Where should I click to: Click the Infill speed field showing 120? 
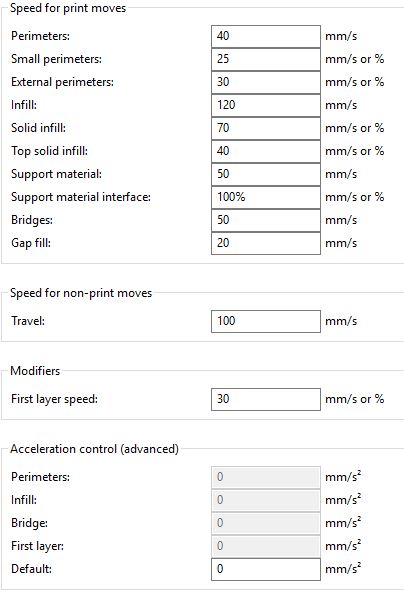[x=266, y=105]
